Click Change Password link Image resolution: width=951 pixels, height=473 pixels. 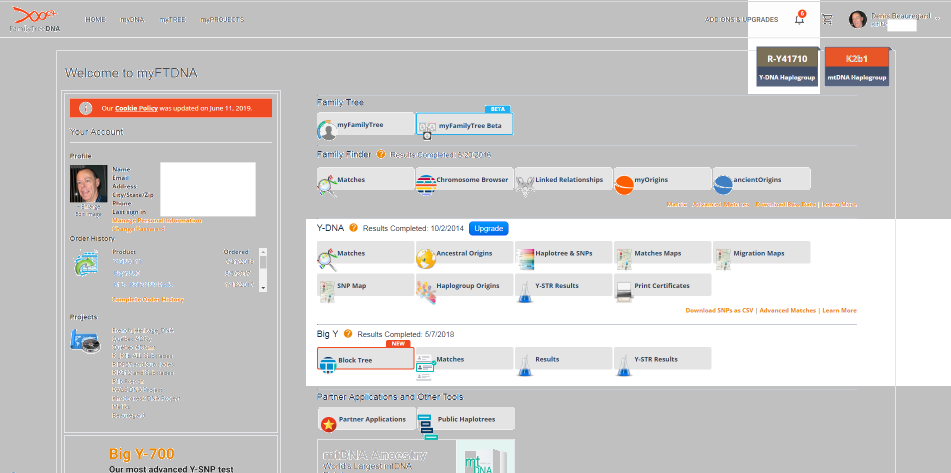[138, 229]
